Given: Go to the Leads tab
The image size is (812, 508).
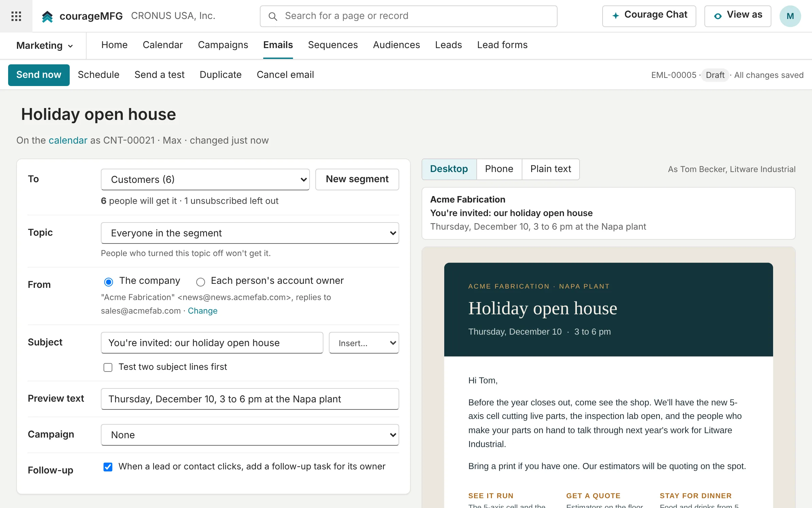Looking at the screenshot, I should pyautogui.click(x=449, y=45).
